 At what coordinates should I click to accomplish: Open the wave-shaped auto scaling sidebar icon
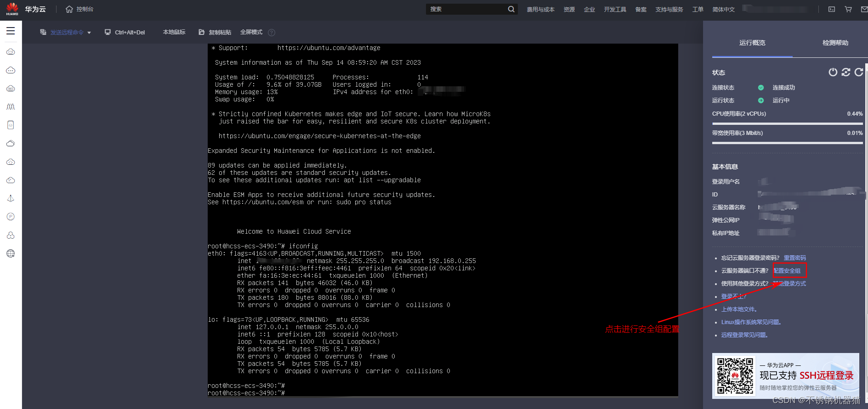(11, 106)
